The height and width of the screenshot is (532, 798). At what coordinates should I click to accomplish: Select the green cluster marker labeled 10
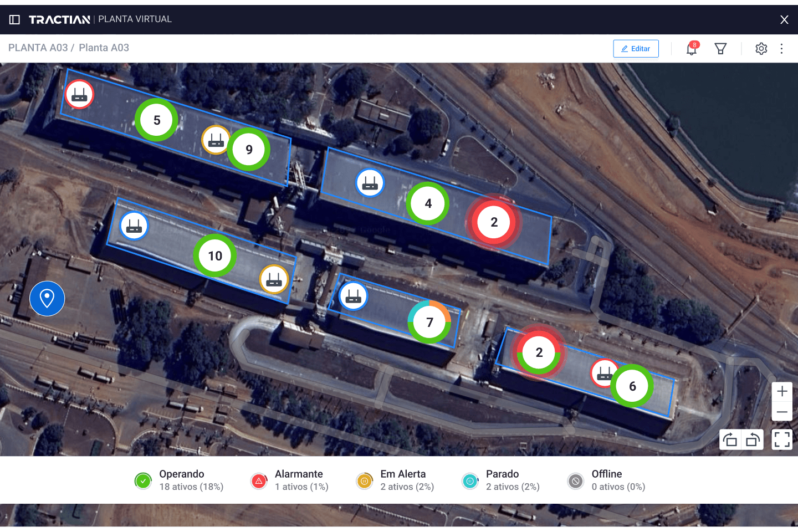(215, 255)
